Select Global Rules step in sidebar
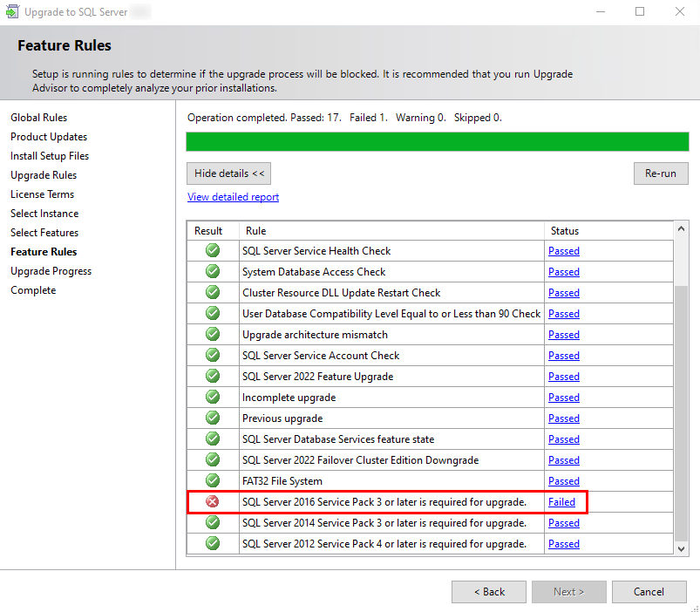 [x=39, y=118]
